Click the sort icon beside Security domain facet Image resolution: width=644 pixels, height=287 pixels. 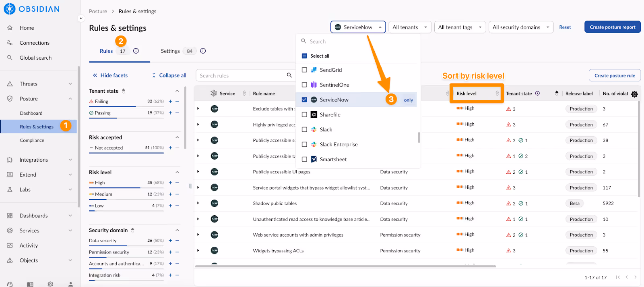(x=132, y=230)
